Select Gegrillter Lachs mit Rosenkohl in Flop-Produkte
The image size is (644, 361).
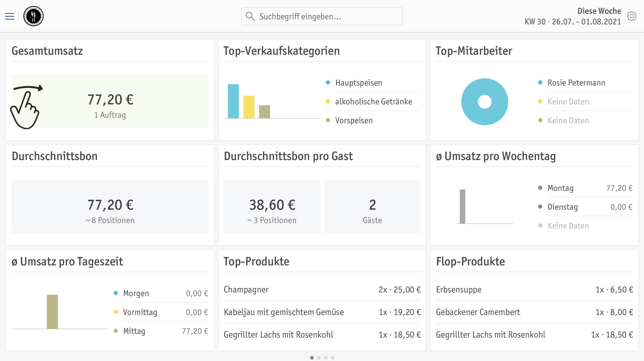tap(534, 335)
